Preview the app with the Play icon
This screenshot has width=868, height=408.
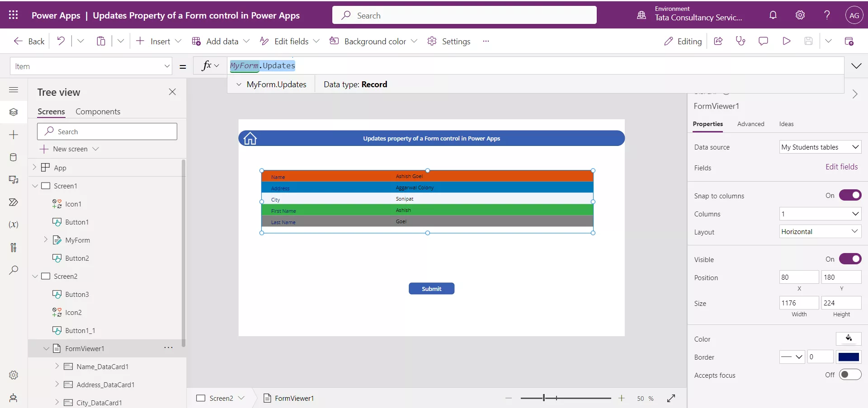pos(786,41)
